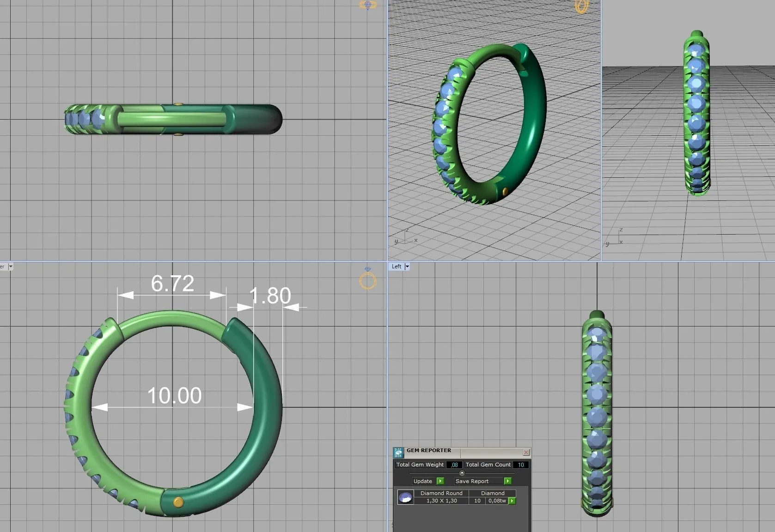Viewport: 775px width, 532px height.
Task: Close the Gem Reporter panel
Action: 526,452
